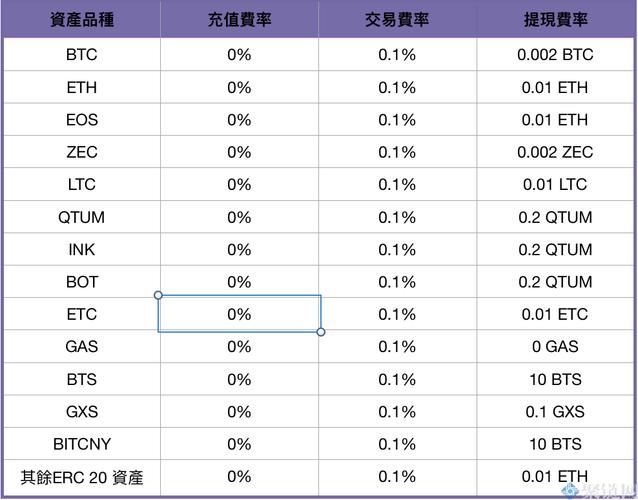Click the 交易費率 column header

(397, 19)
